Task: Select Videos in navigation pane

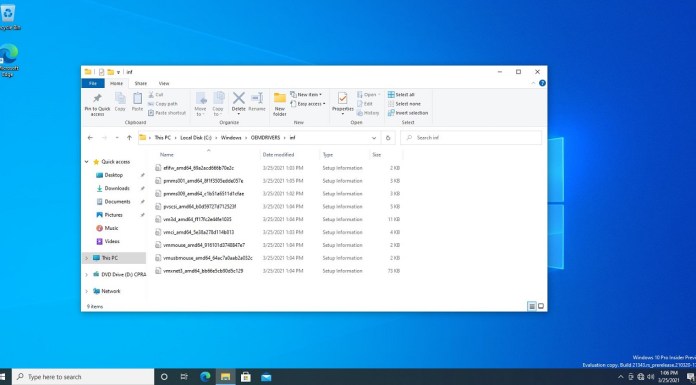Action: [x=112, y=242]
